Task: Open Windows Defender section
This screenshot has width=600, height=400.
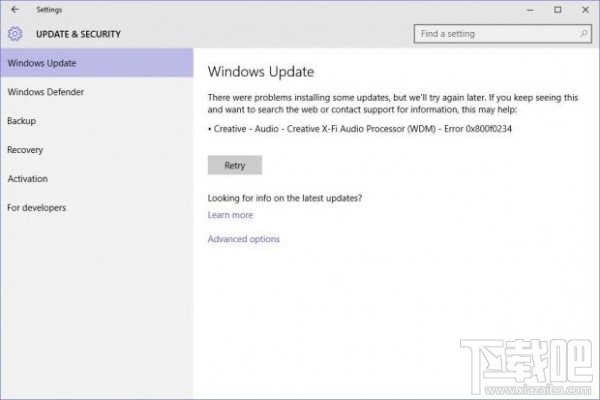Action: click(97, 92)
